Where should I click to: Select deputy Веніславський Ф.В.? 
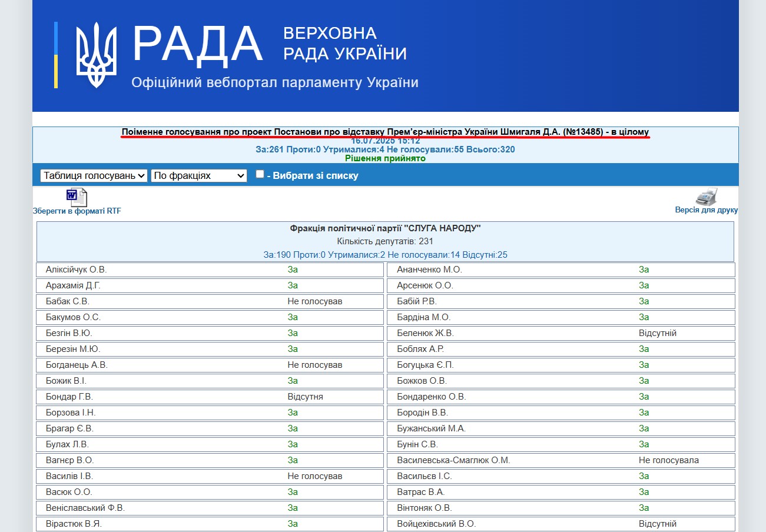[x=85, y=508]
